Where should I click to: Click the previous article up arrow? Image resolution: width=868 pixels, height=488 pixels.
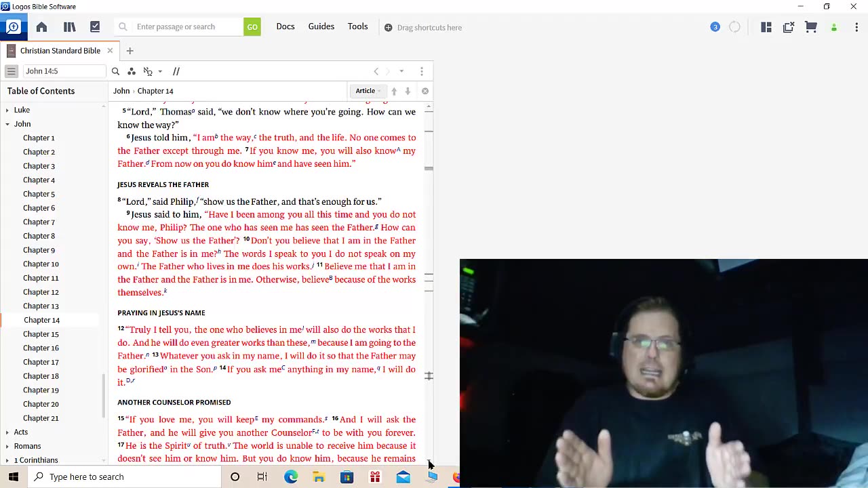click(394, 91)
